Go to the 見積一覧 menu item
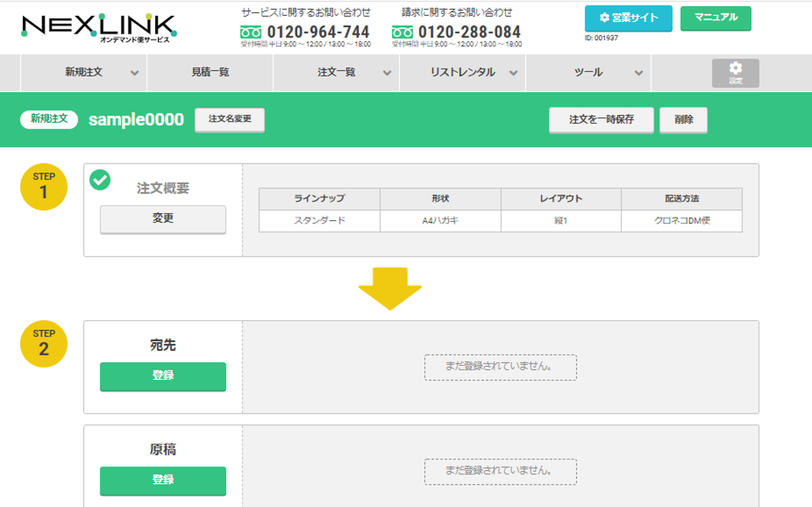The height and width of the screenshot is (507, 812). [x=210, y=73]
